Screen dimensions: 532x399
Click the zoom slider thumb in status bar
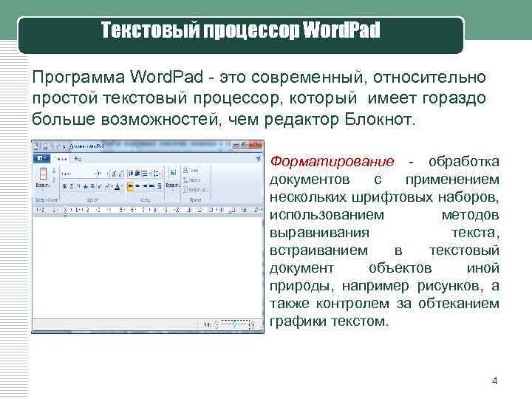point(235,324)
